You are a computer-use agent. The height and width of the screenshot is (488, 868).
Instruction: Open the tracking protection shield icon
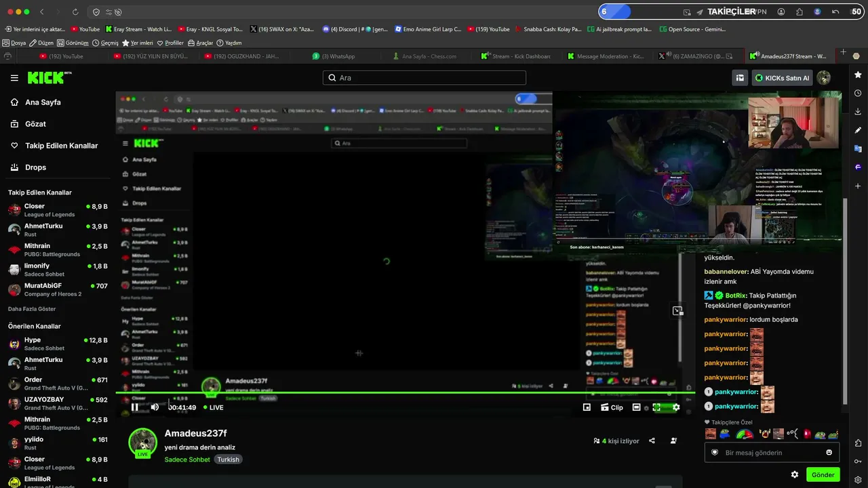coord(96,12)
